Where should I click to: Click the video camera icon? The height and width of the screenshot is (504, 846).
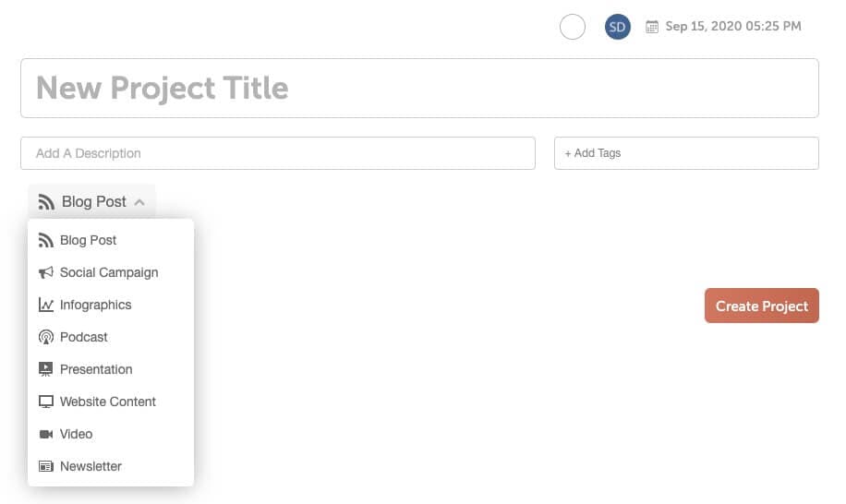(x=46, y=434)
